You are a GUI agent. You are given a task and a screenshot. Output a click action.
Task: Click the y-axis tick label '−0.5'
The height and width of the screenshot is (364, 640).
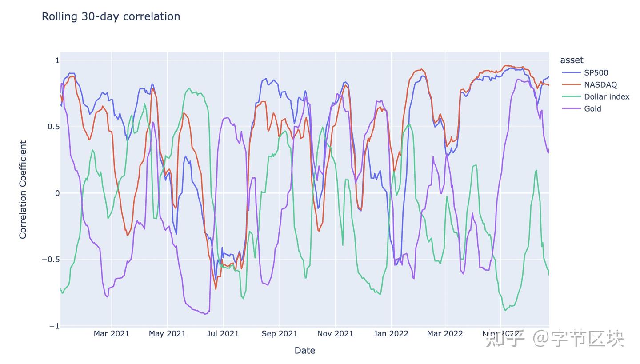point(51,260)
